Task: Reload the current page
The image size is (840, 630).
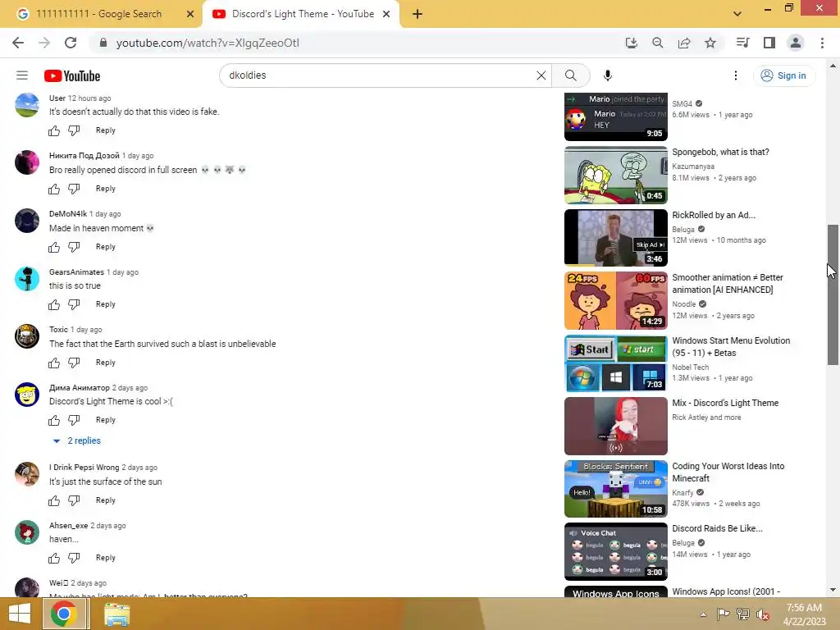Action: (x=71, y=43)
